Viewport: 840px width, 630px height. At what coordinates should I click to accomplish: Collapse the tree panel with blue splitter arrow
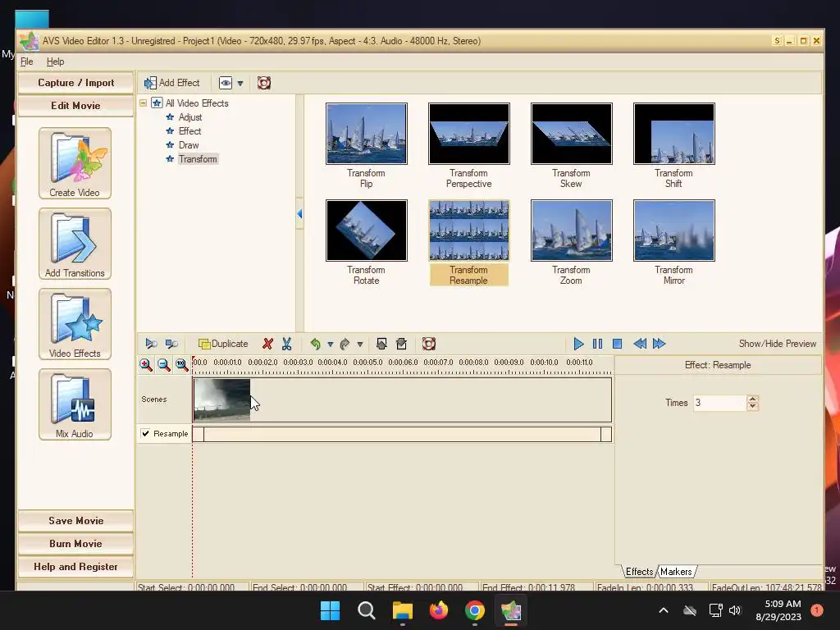(x=299, y=214)
